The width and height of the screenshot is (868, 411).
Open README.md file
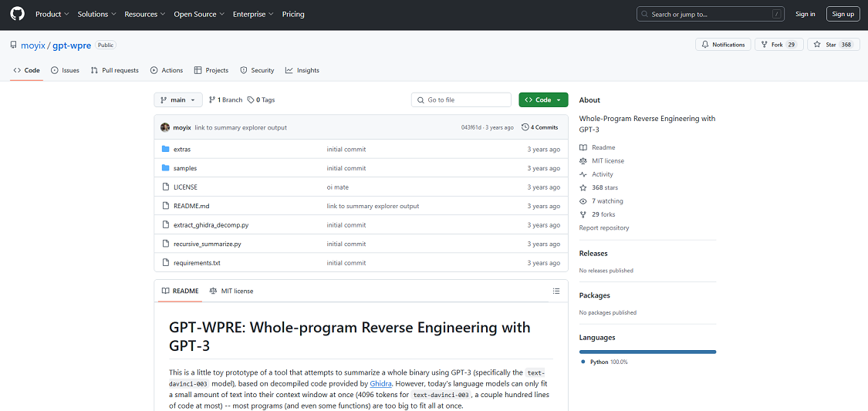[x=191, y=206]
